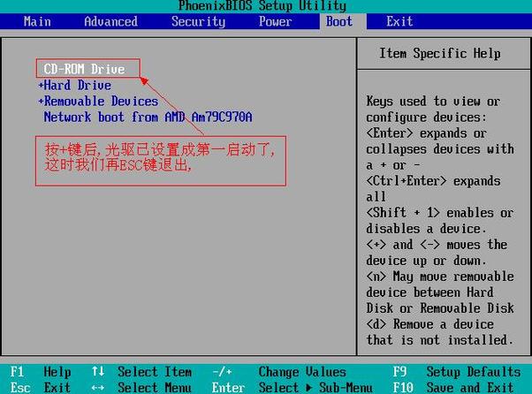The width and height of the screenshot is (532, 394).
Task: Select the Power tab
Action: click(x=275, y=21)
